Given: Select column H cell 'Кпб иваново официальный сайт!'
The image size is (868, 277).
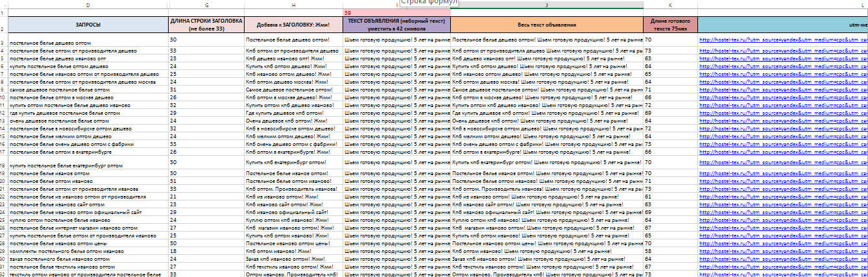Looking at the screenshot, I should [293, 211].
